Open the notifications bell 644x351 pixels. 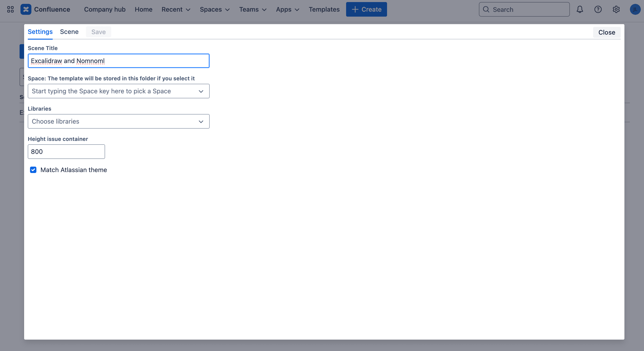[580, 10]
